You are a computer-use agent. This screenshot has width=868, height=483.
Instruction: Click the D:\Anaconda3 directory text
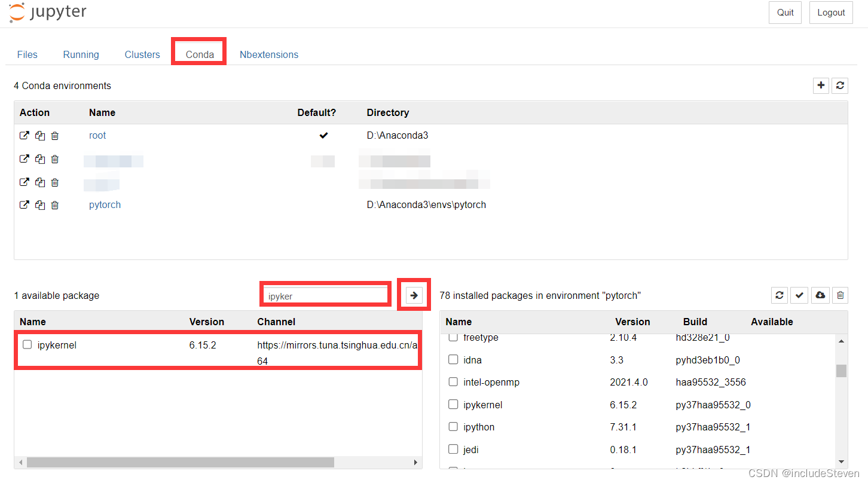tap(398, 136)
